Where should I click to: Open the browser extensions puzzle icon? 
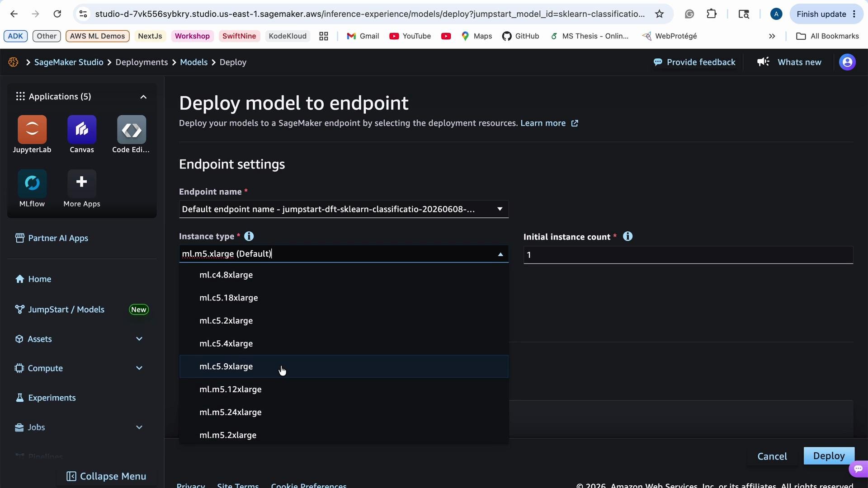click(712, 14)
